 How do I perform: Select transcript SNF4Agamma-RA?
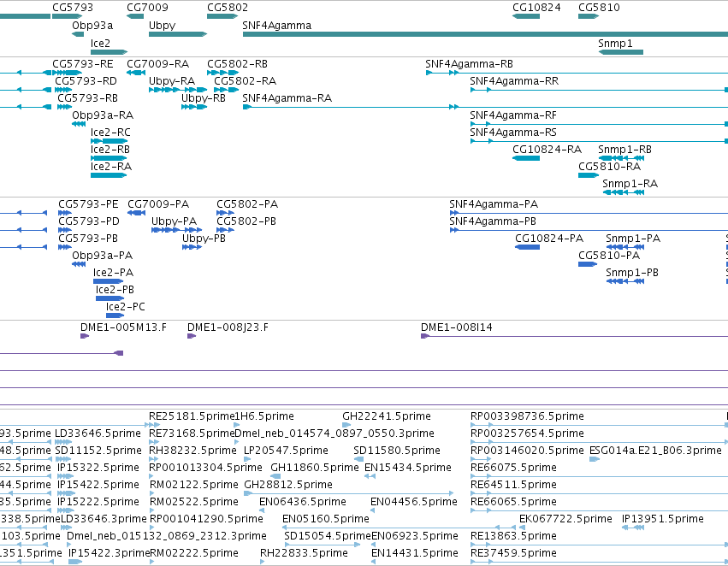click(287, 97)
